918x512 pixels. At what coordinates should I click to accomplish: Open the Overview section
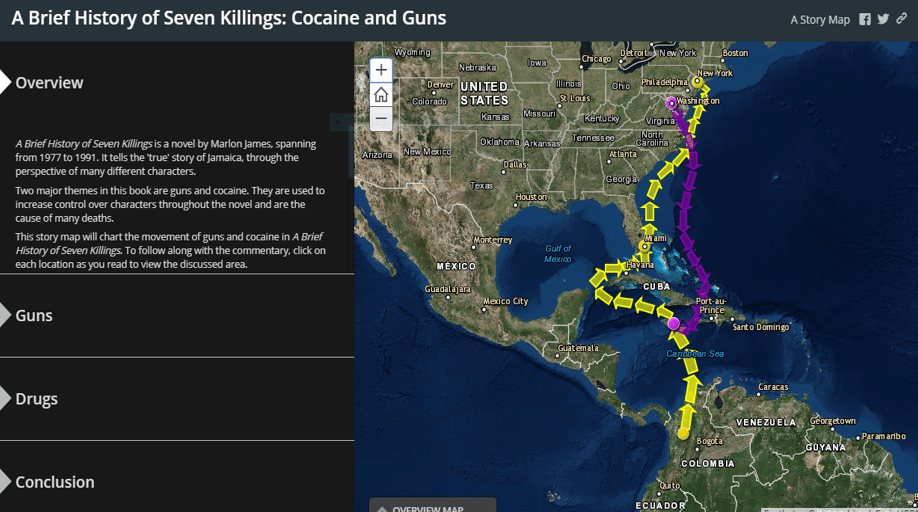pyautogui.click(x=49, y=83)
